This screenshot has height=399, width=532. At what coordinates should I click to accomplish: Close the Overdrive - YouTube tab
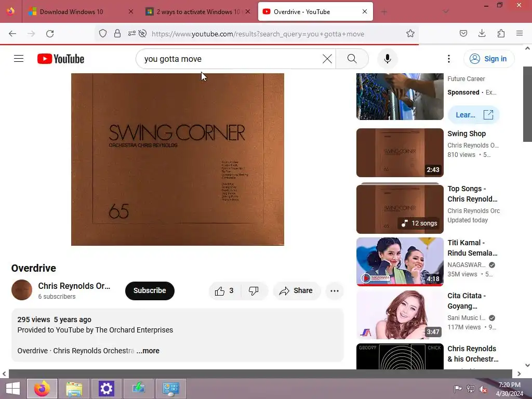tap(365, 11)
